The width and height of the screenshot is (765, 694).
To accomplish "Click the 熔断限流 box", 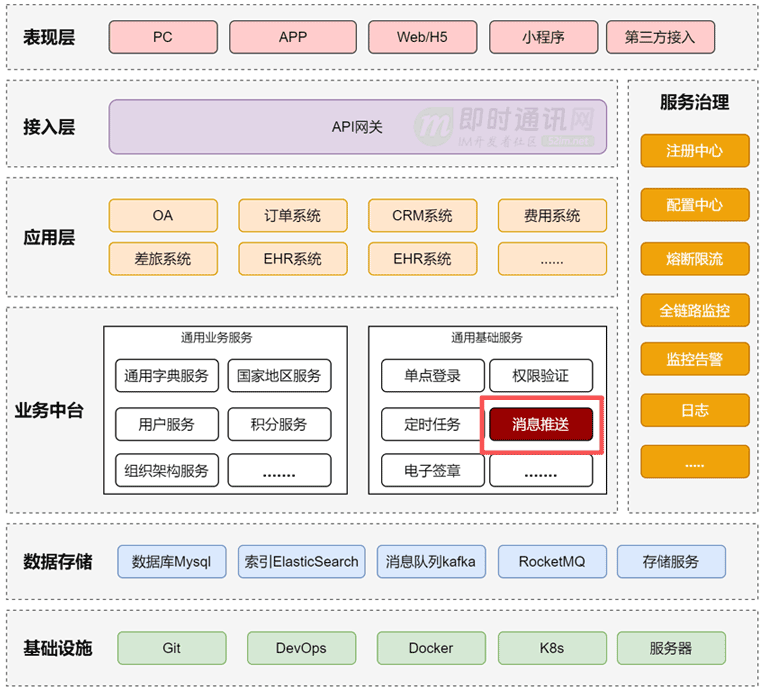I will pyautogui.click(x=694, y=258).
